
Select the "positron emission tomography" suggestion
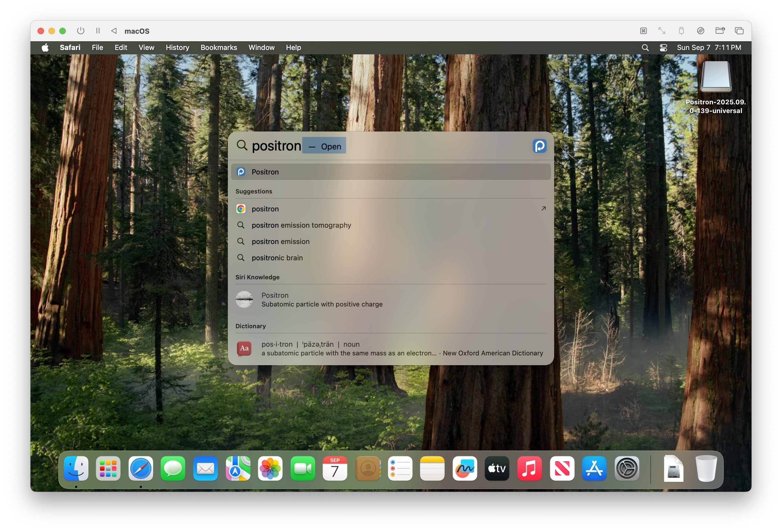[x=391, y=225]
